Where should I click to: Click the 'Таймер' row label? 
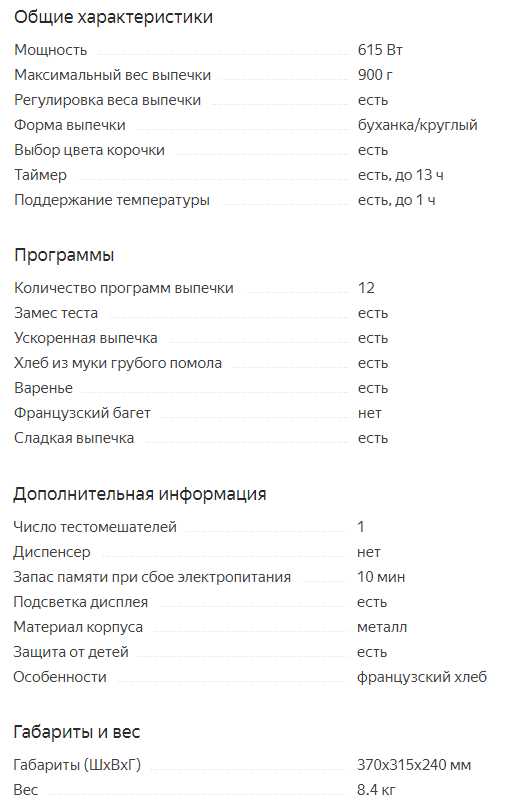[x=40, y=175]
